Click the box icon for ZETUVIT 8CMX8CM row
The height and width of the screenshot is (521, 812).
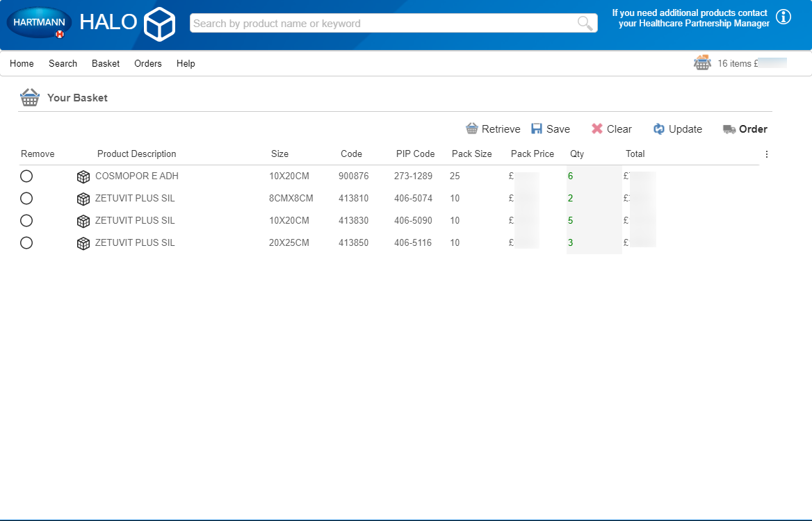coord(83,199)
